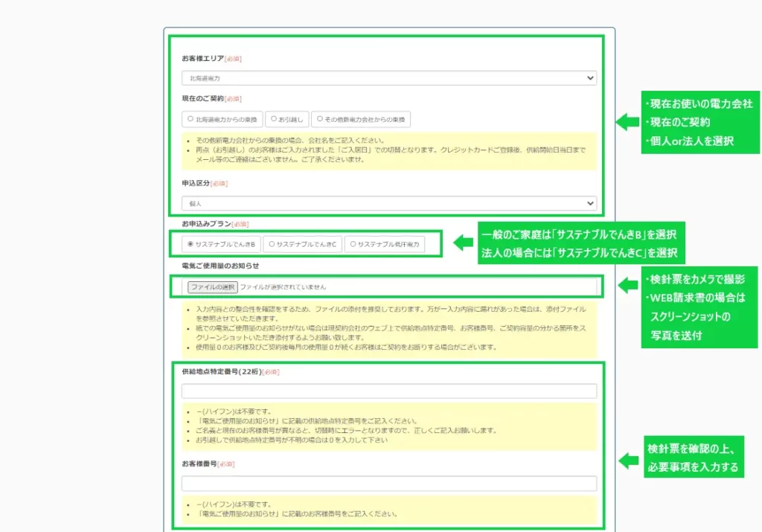This screenshot has width=762, height=532.
Task: Click the ファイルが選択されていません status text
Action: click(x=283, y=287)
